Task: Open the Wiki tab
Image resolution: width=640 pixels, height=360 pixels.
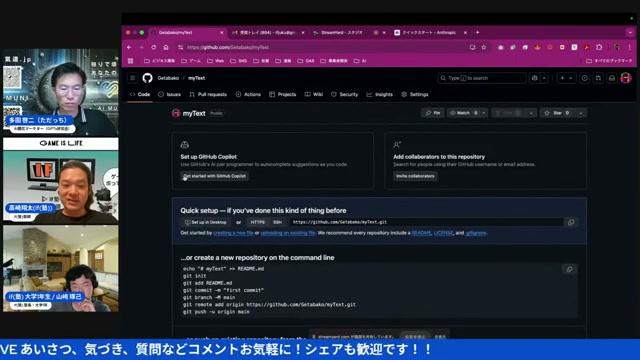Action: coord(314,94)
